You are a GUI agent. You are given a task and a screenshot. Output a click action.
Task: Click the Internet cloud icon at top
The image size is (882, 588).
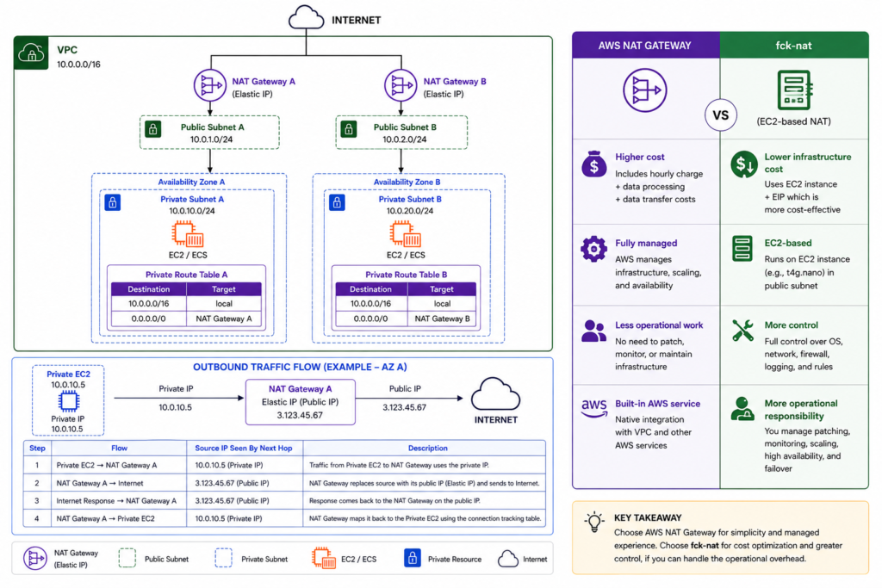pyautogui.click(x=306, y=17)
